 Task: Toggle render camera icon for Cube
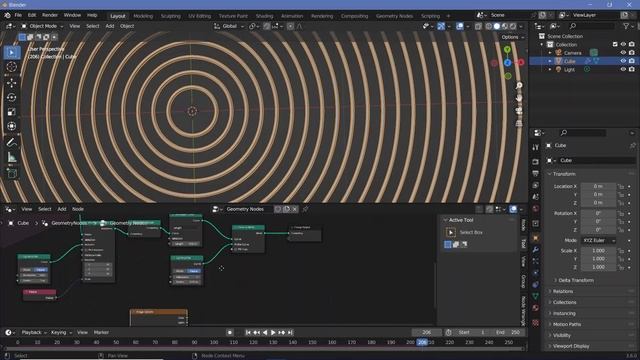pyautogui.click(x=632, y=61)
